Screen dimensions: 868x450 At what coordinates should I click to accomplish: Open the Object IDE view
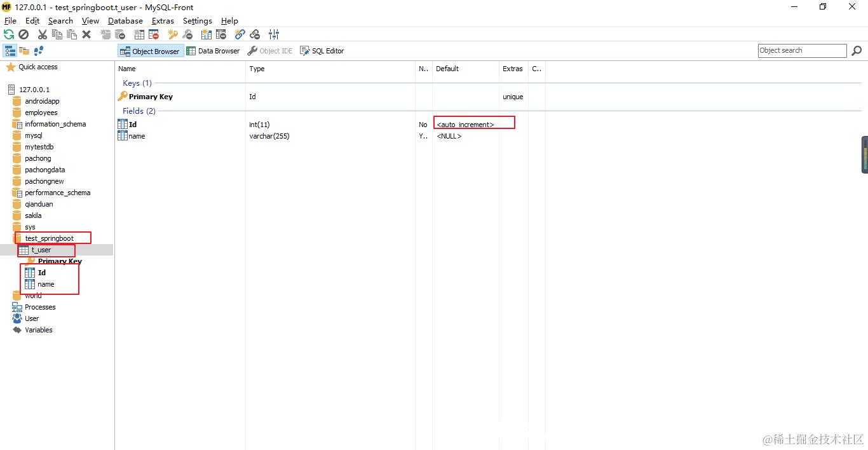[270, 51]
